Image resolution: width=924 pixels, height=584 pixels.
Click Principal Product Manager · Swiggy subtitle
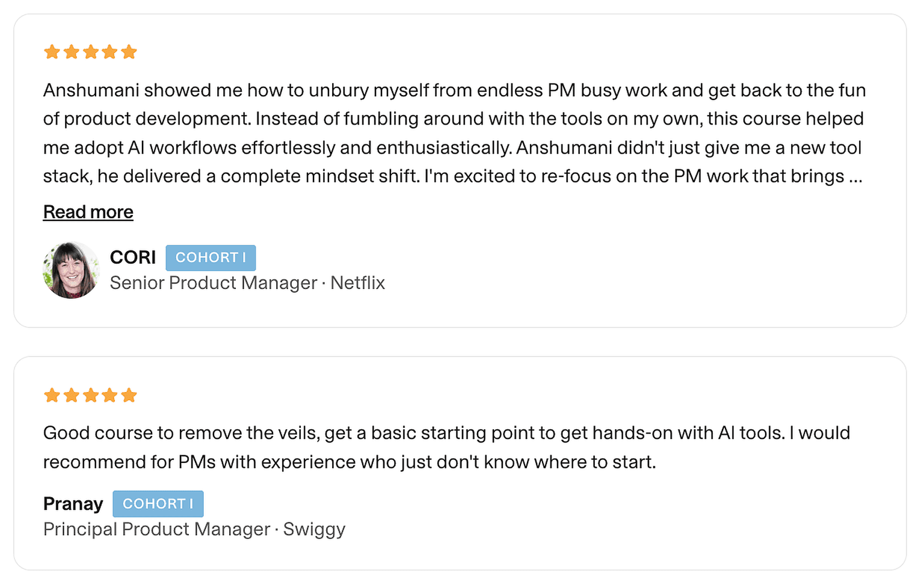[x=194, y=529]
